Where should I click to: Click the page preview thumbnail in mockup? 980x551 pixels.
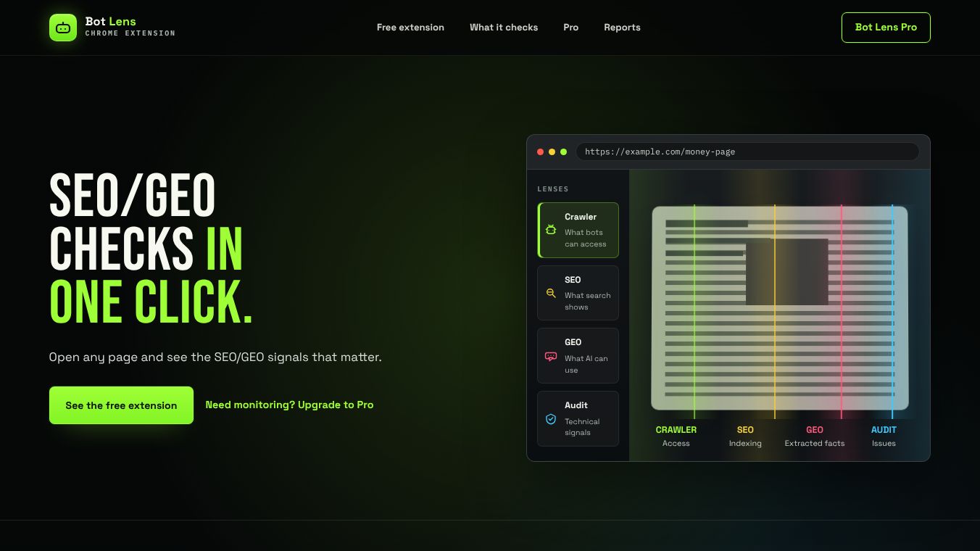(780, 308)
